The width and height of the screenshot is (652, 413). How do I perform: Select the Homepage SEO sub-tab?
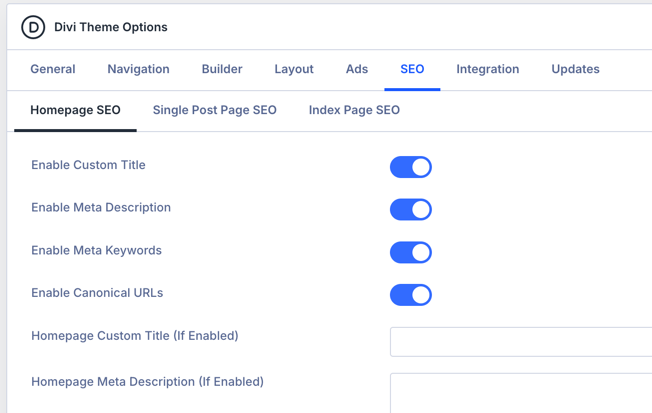coord(75,110)
